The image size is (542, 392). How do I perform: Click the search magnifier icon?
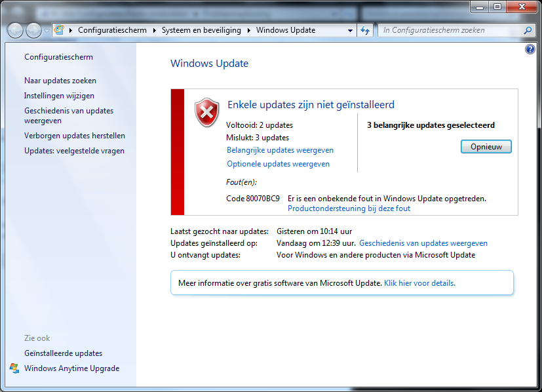coord(528,30)
